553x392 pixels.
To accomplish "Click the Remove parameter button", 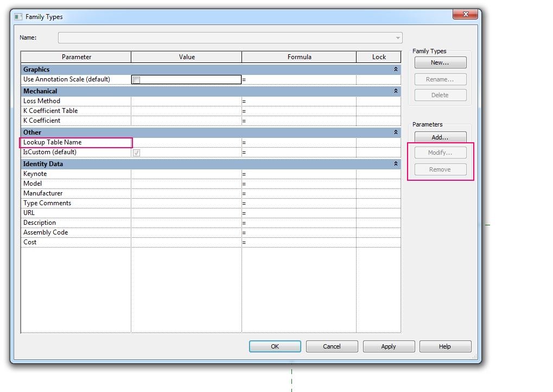I will click(x=440, y=169).
